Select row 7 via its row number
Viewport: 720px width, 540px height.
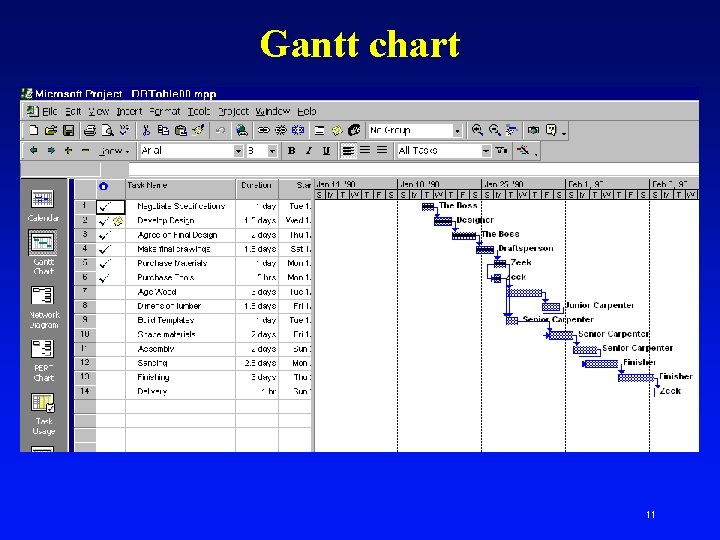point(85,292)
